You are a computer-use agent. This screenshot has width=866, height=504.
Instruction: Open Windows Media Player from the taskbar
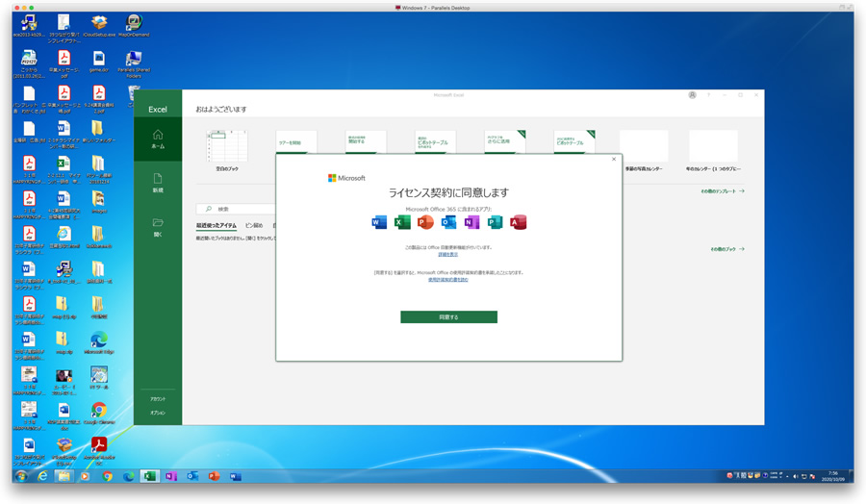(x=85, y=476)
